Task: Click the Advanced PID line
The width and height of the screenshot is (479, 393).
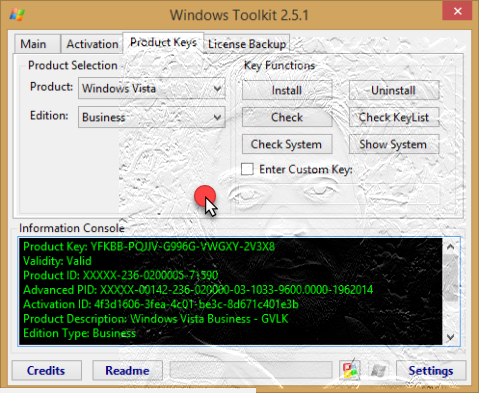Action: coord(198,290)
